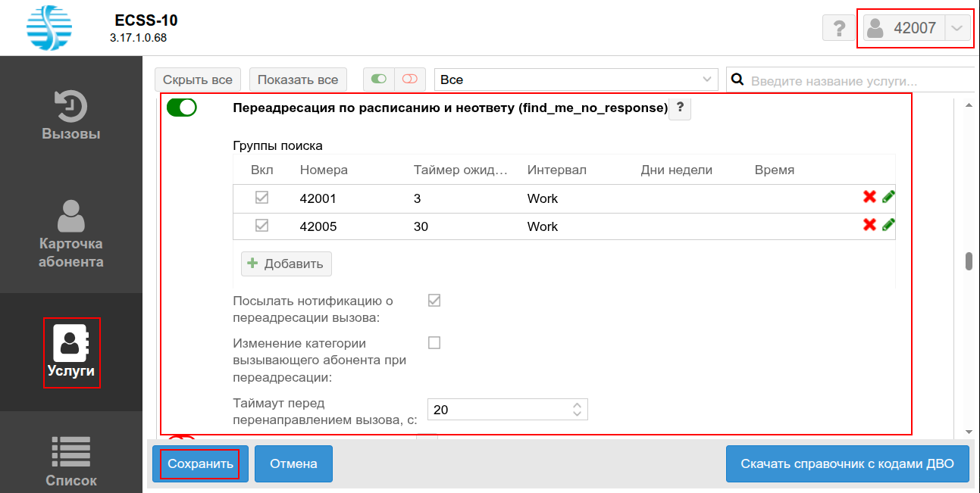The height and width of the screenshot is (493, 980).
Task: Delete search group row 42001
Action: pos(869,197)
